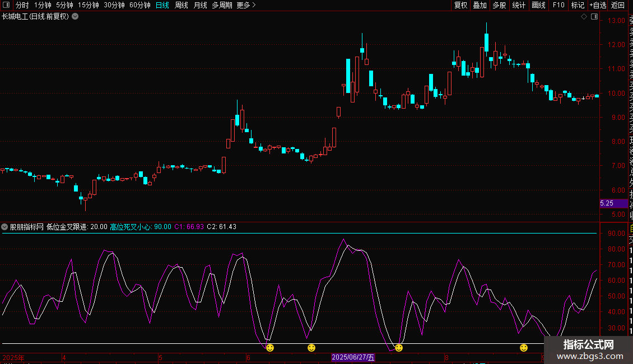Screen dimensions: 633x364
Task: Select the 15分钟 period
Action: pyautogui.click(x=89, y=5)
